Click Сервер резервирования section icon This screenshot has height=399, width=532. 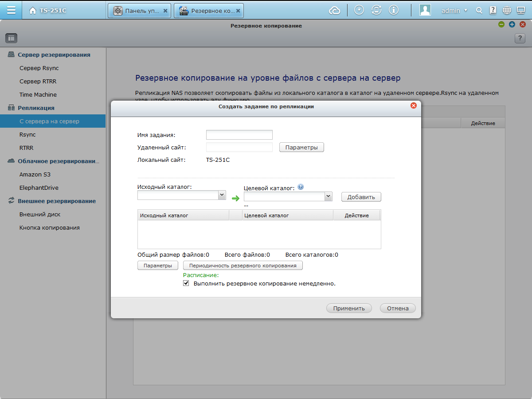click(12, 55)
